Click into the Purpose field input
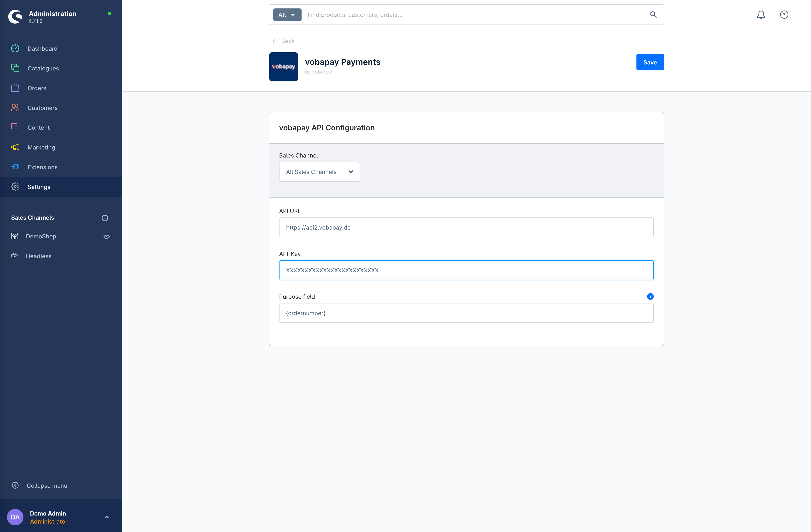 (x=466, y=313)
